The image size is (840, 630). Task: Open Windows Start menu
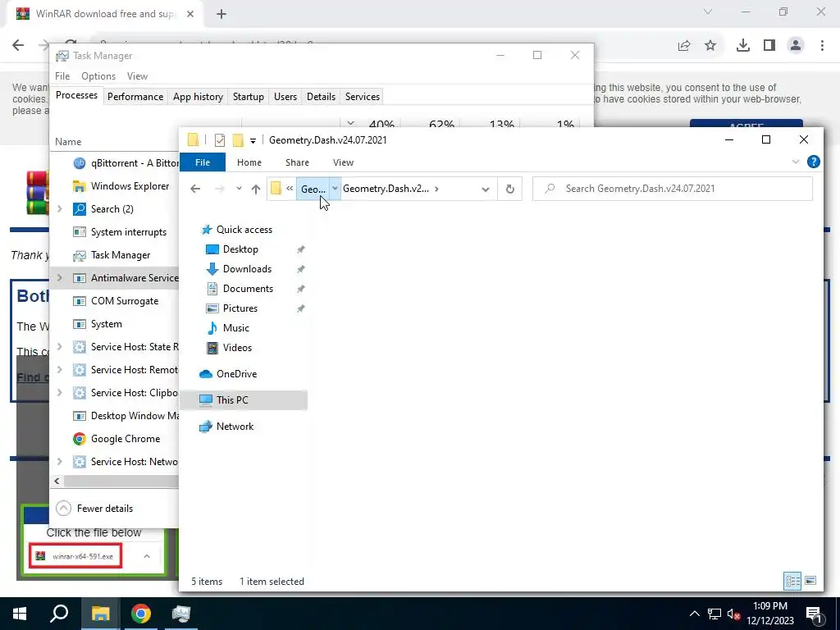coord(20,614)
